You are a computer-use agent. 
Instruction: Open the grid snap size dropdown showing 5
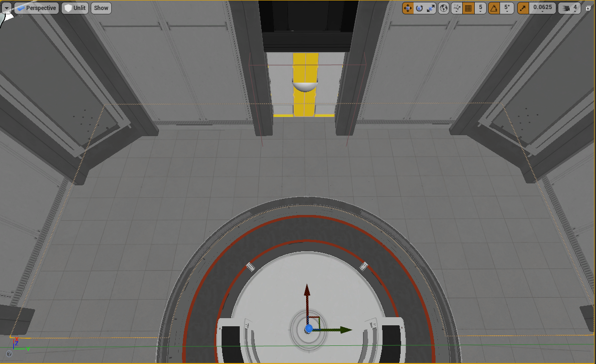(x=480, y=8)
